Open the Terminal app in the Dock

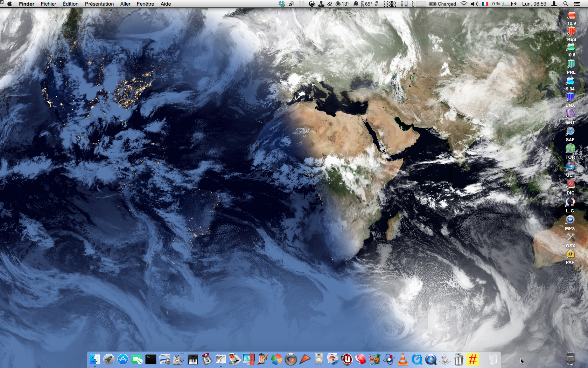151,359
